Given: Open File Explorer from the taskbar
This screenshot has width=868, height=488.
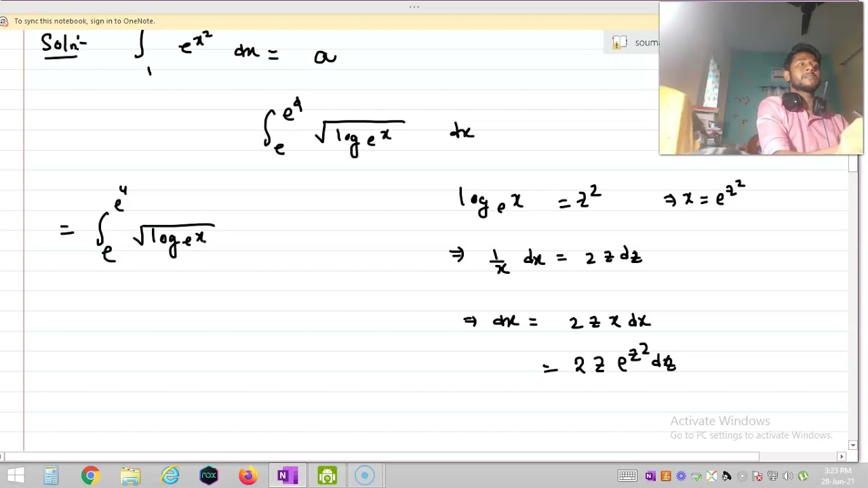Looking at the screenshot, I should [x=130, y=476].
